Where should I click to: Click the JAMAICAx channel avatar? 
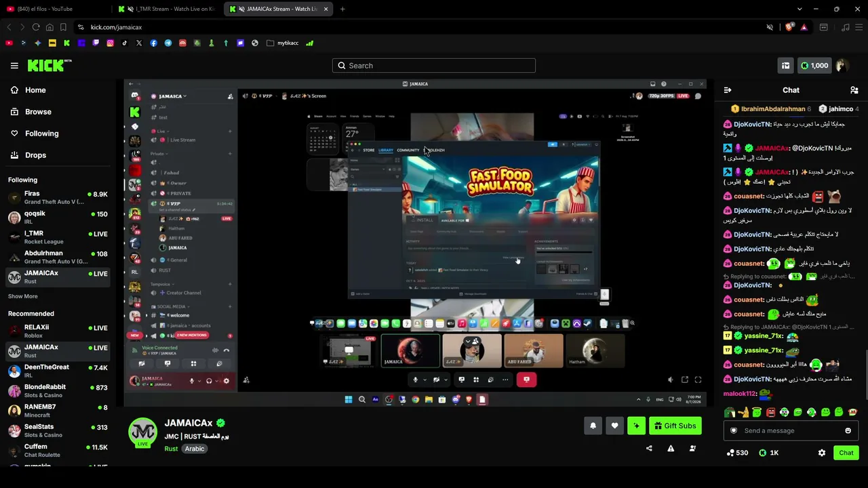click(x=143, y=432)
